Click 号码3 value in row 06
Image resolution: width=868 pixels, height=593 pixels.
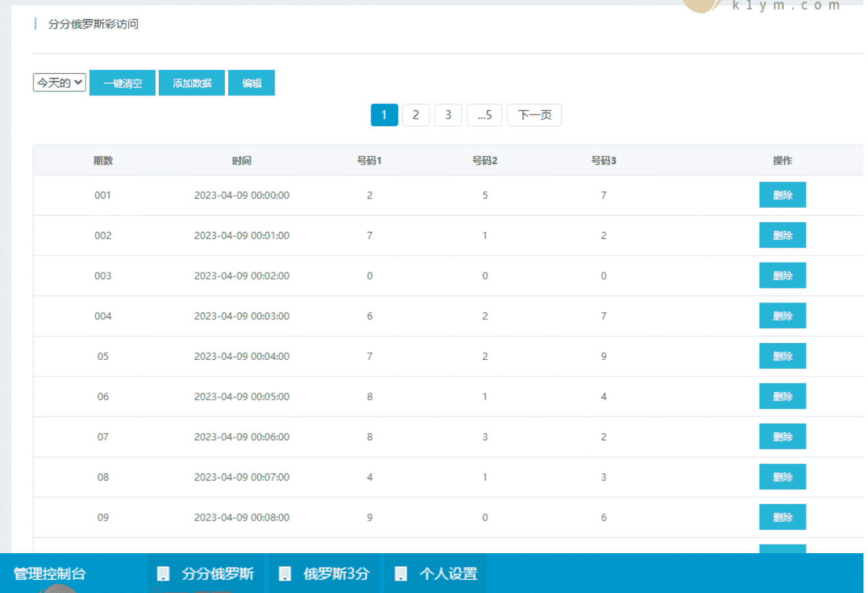click(x=604, y=396)
